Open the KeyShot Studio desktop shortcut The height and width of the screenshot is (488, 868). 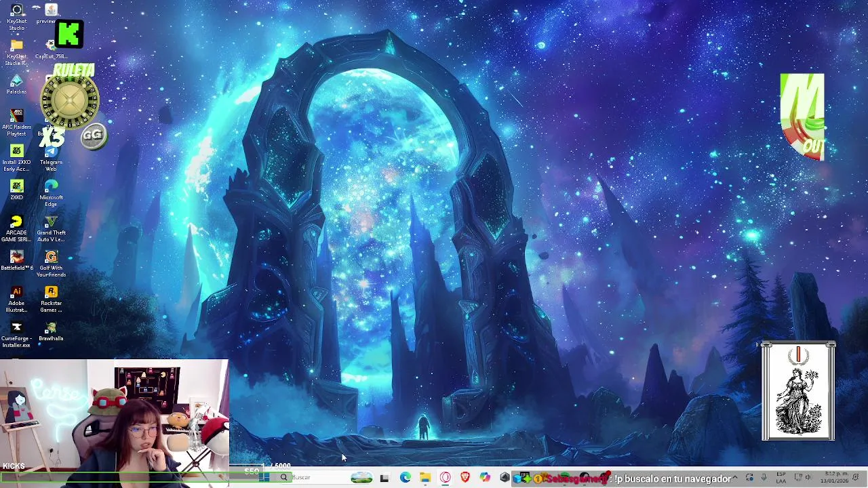coord(17,16)
